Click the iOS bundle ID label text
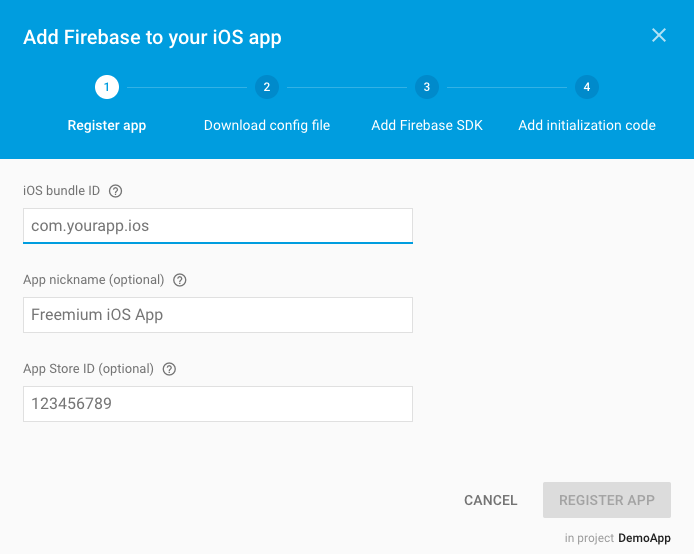This screenshot has height=554, width=694. (61, 190)
